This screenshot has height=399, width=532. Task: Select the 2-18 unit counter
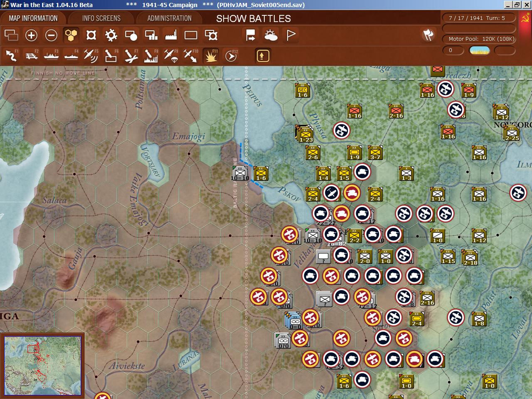(470, 258)
